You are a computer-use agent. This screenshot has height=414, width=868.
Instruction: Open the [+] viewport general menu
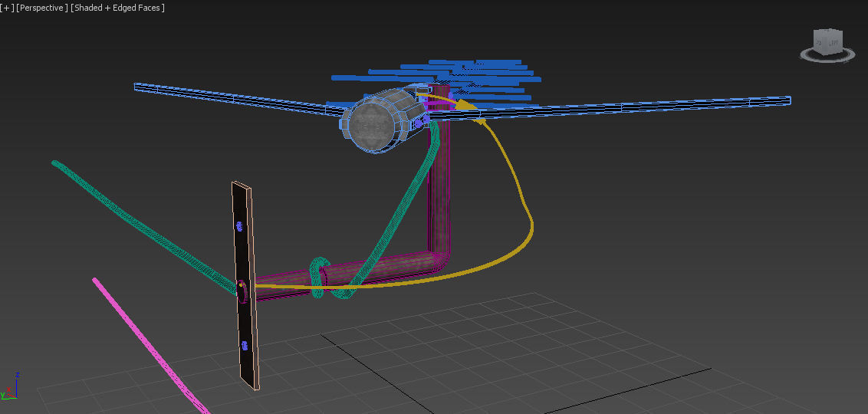point(7,8)
